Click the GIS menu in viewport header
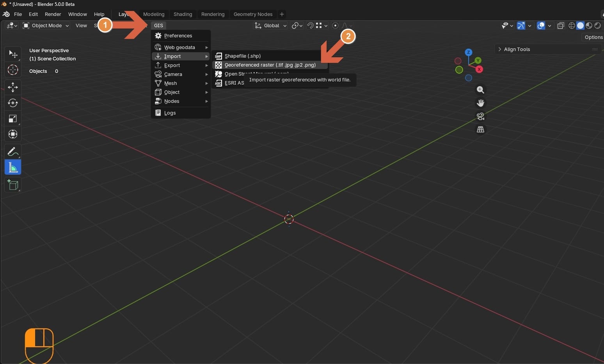 (x=158, y=25)
